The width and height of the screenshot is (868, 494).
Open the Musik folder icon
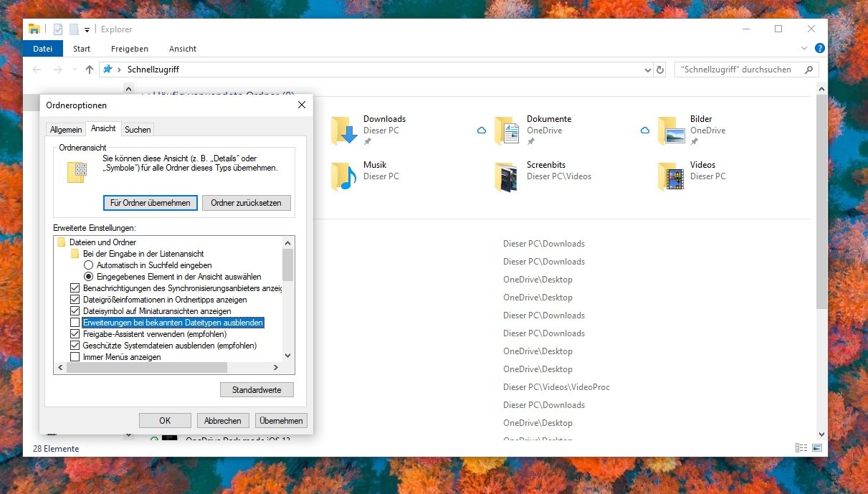[x=344, y=176]
